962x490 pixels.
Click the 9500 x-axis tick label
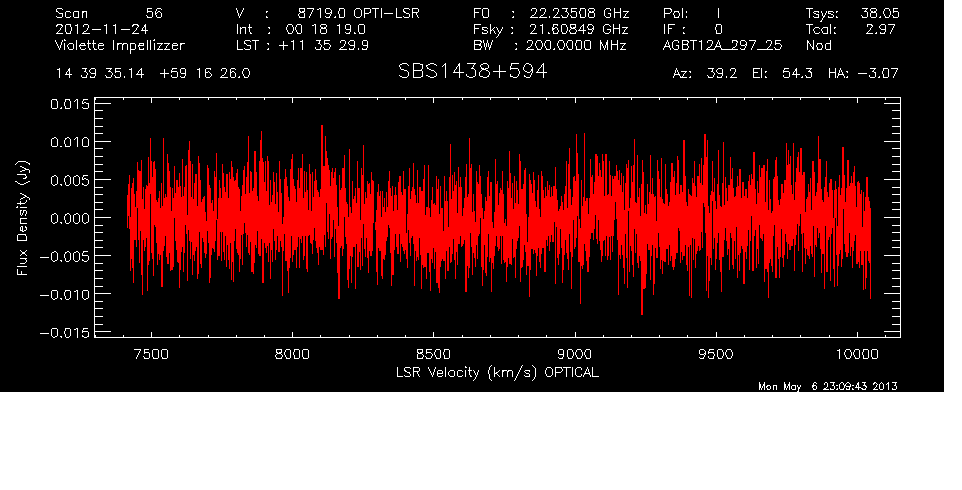(x=716, y=354)
